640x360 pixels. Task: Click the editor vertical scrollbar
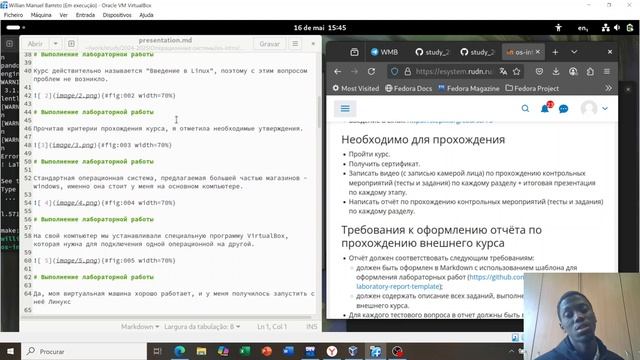(x=319, y=112)
